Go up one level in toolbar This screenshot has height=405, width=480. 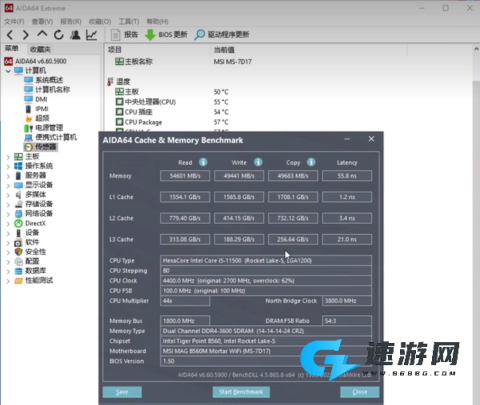tap(42, 34)
